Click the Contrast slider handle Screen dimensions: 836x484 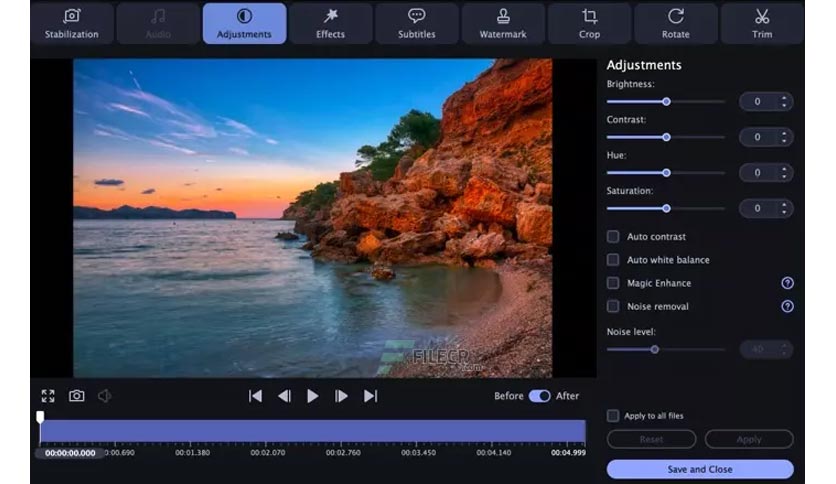coord(666,137)
